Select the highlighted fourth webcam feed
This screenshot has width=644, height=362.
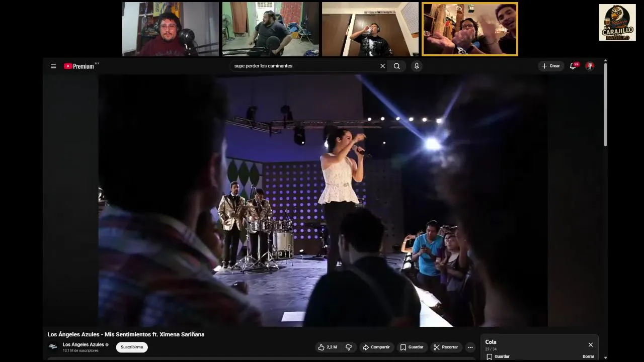point(470,29)
